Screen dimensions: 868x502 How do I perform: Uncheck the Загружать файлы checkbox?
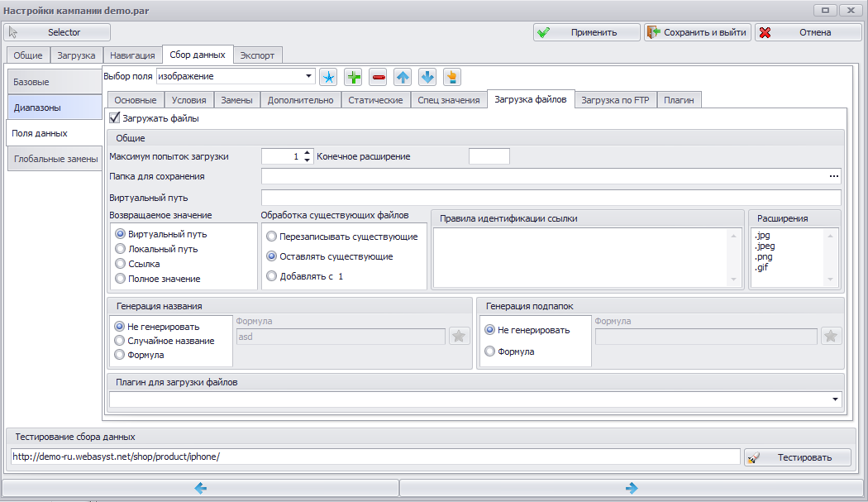115,117
